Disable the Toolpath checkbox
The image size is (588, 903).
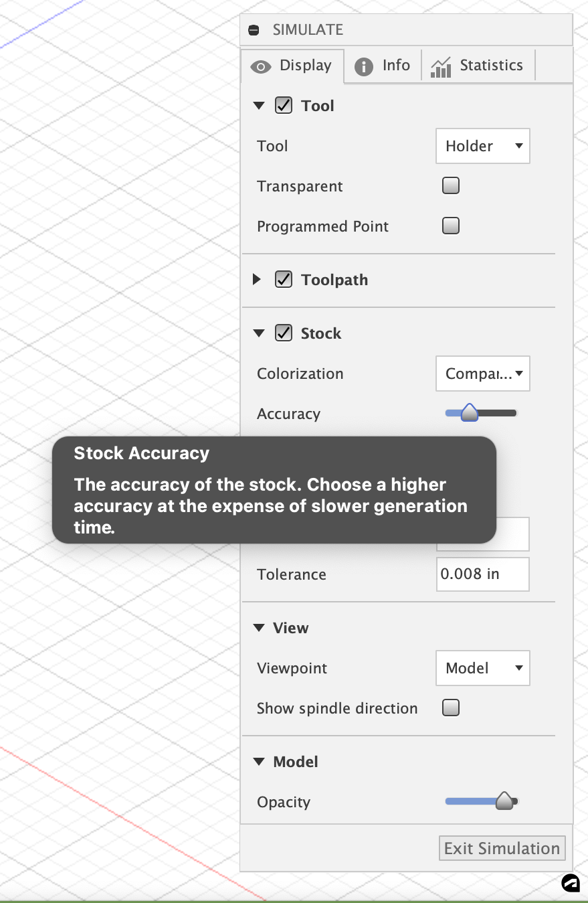pos(284,279)
